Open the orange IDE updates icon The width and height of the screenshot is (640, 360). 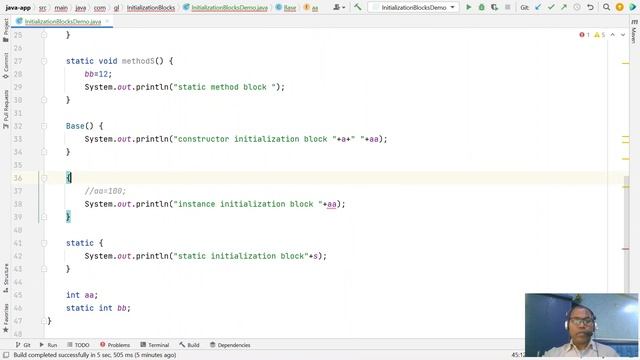pyautogui.click(x=620, y=7)
